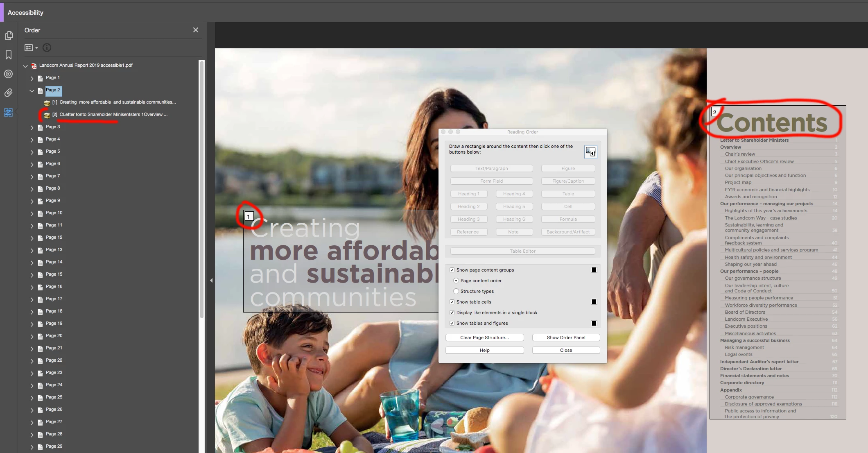The image size is (868, 453).
Task: Open the Attachments paperclip panel
Action: pos(9,93)
